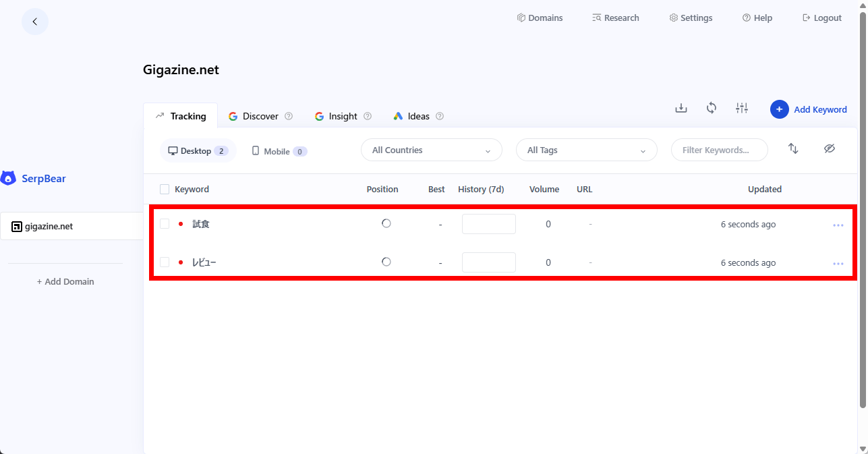The height and width of the screenshot is (454, 868).
Task: Click the History (7d) column header
Action: [x=481, y=190]
